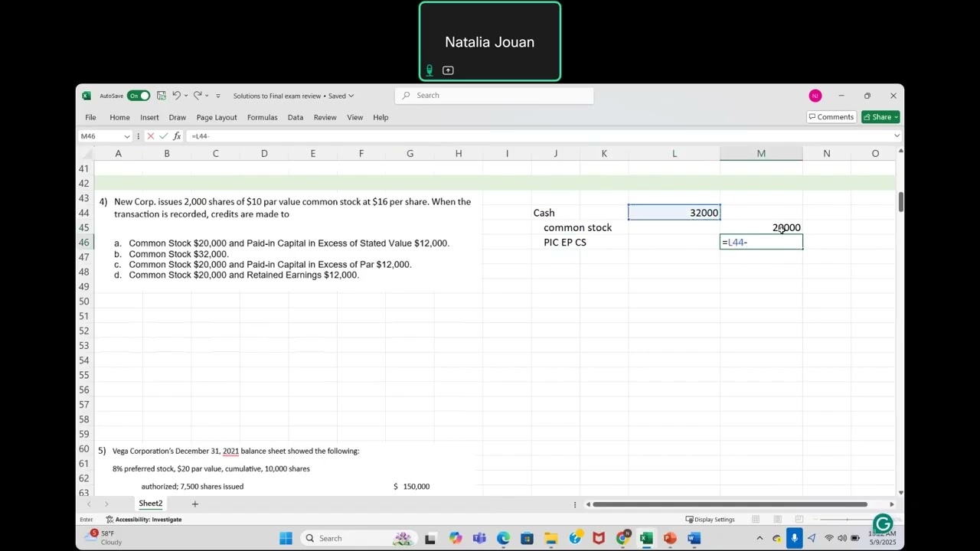Open Microsoft Teams from taskbar
Screen dimensions: 980x551
pyautogui.click(x=479, y=538)
